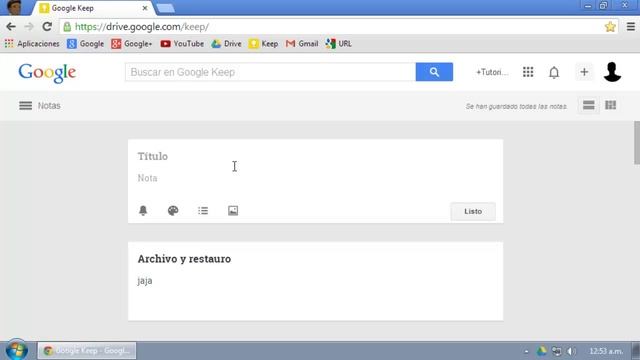Open a new browser tab

click(165, 8)
